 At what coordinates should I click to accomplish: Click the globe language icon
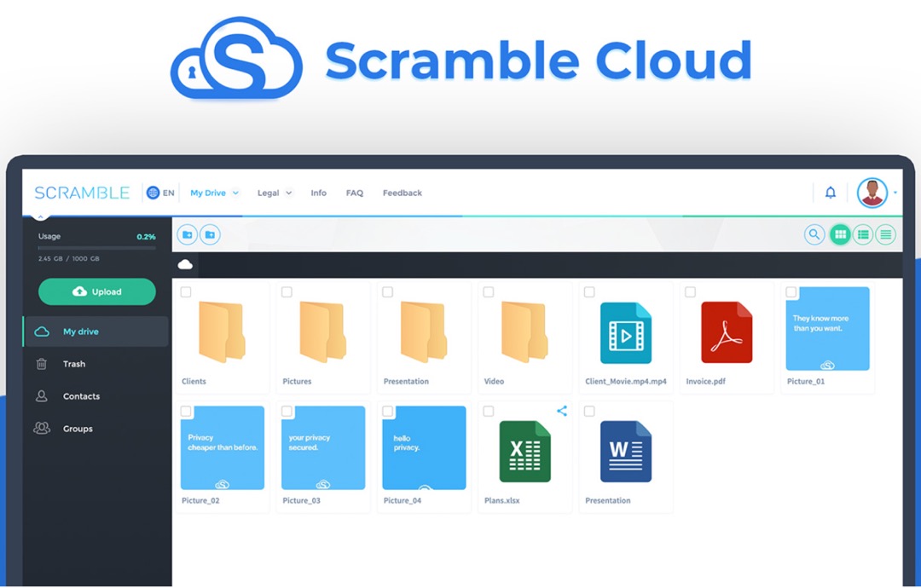pyautogui.click(x=153, y=193)
